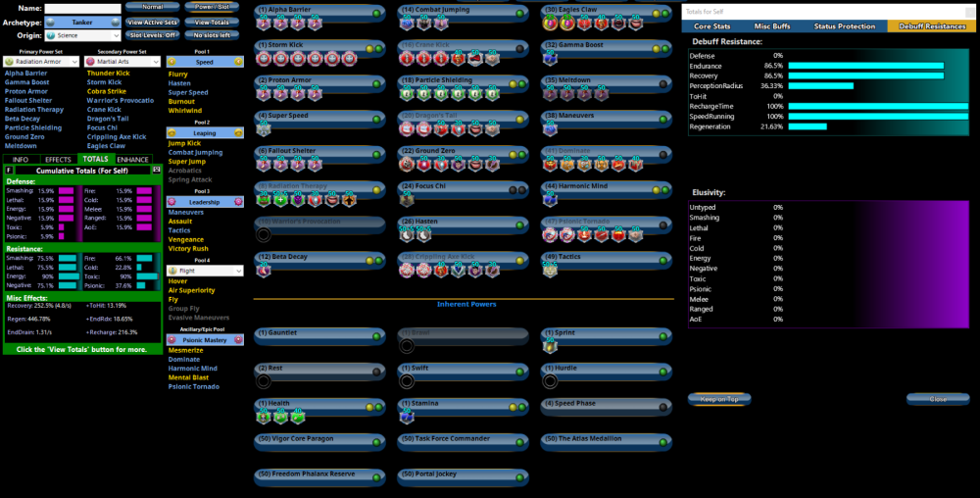
Task: Click the first enhancement icon under Eagles Claw
Action: 551,24
